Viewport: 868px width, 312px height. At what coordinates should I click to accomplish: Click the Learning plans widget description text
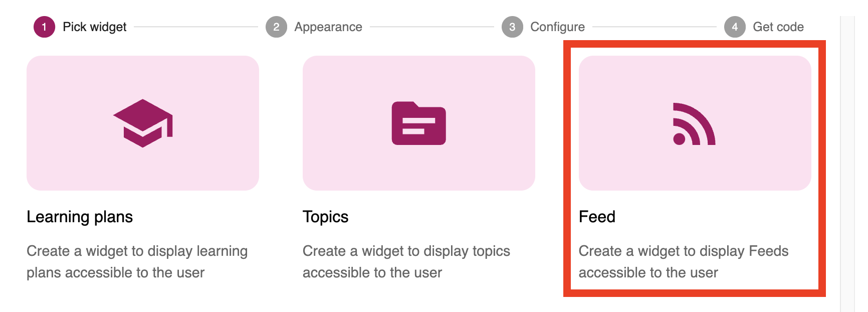click(x=137, y=261)
